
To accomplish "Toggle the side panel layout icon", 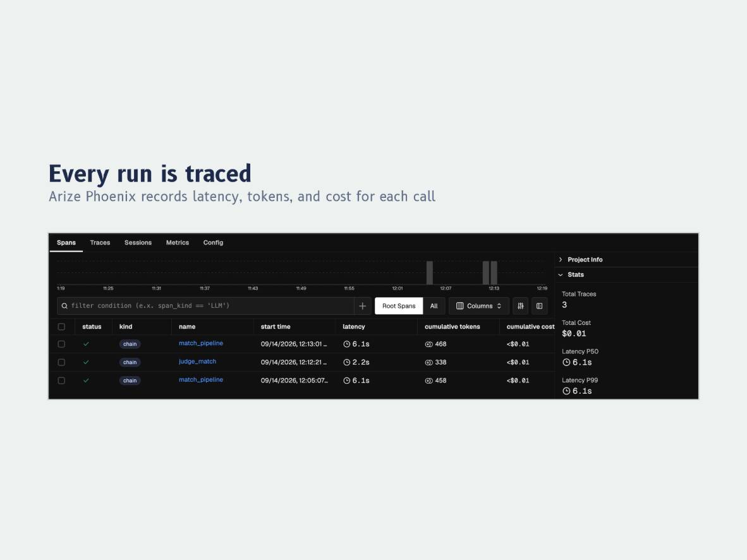I will (x=539, y=306).
